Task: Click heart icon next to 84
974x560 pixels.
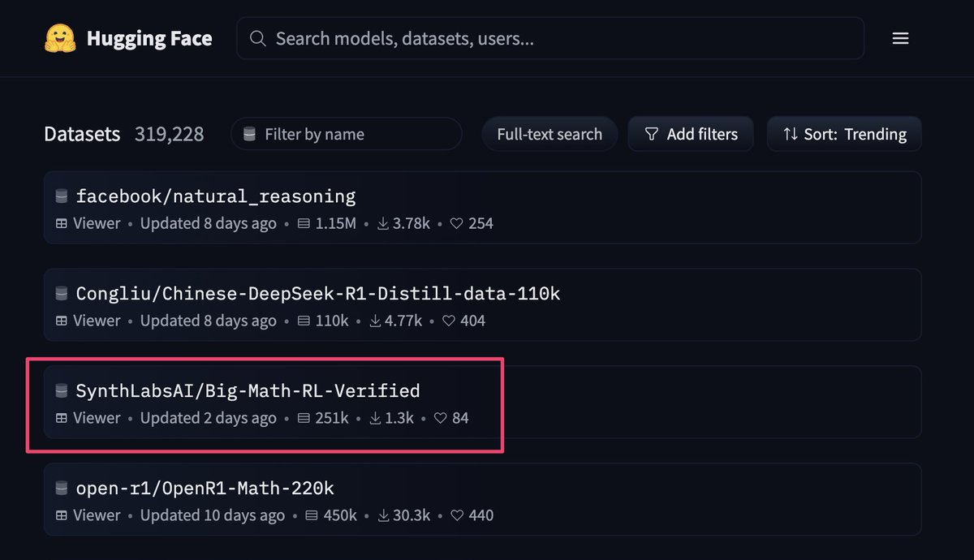Action: click(440, 418)
